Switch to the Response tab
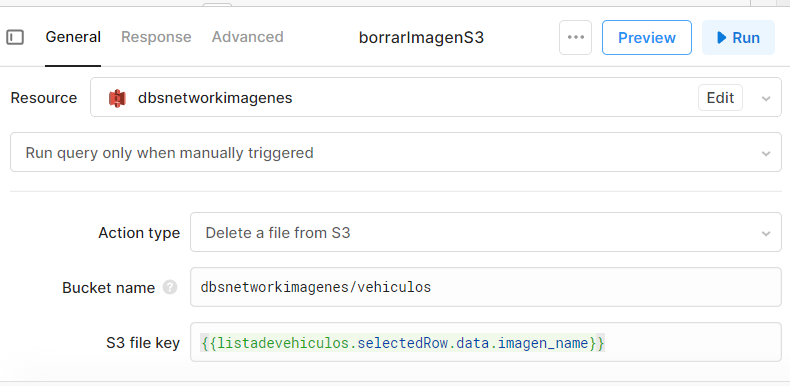Viewport: 790px width, 386px height. (156, 37)
